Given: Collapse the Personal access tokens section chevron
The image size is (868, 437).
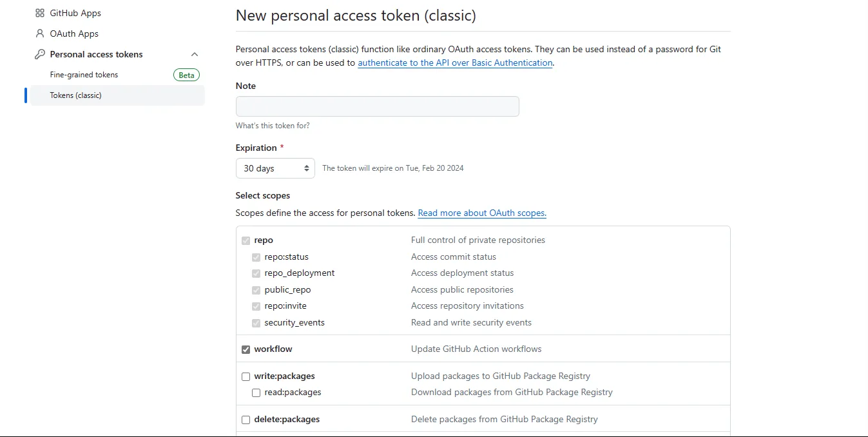Looking at the screenshot, I should coord(195,54).
